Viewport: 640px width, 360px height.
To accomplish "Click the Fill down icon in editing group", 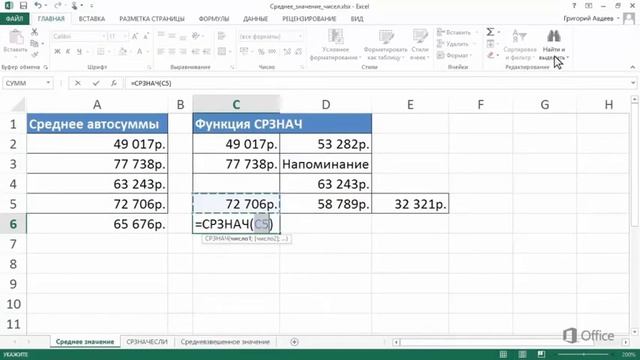I will click(x=490, y=44).
